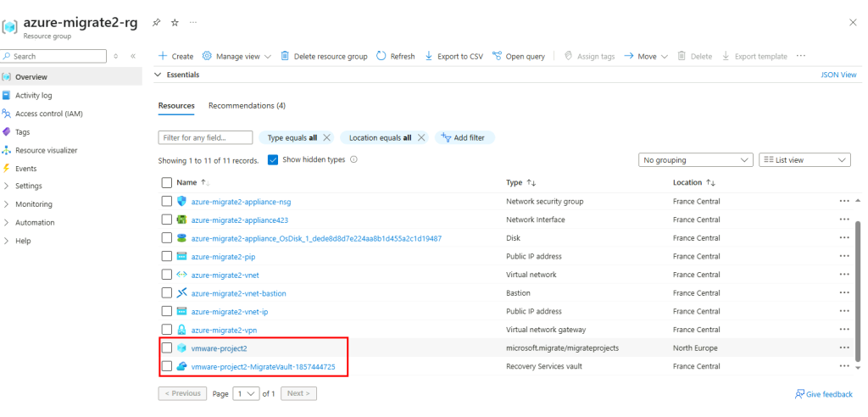Click the Bastion icon for azure-migrate2-vnet-bastion
This screenshot has width=868, height=417.
[181, 293]
